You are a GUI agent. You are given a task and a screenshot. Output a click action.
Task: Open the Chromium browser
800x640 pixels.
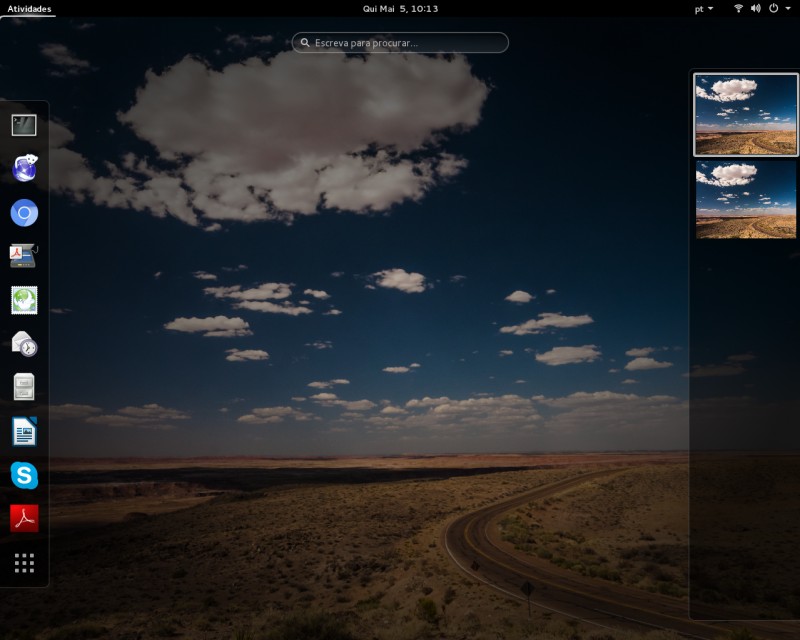pos(24,213)
